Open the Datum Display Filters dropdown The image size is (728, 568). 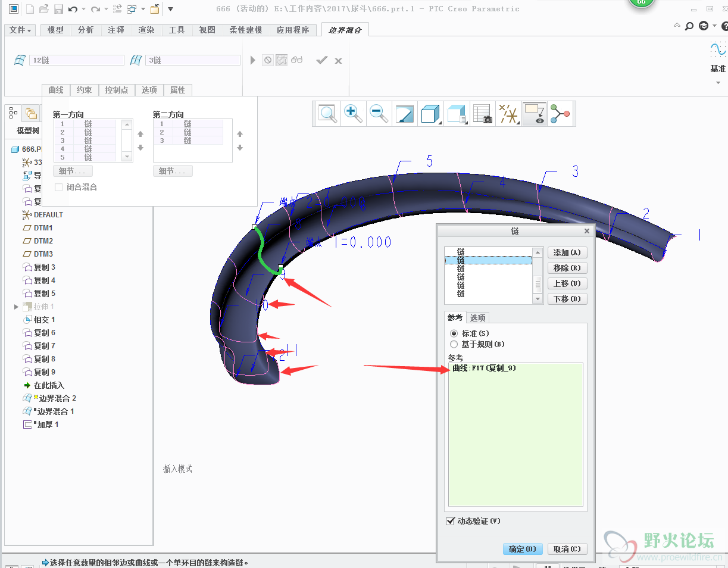[x=508, y=113]
